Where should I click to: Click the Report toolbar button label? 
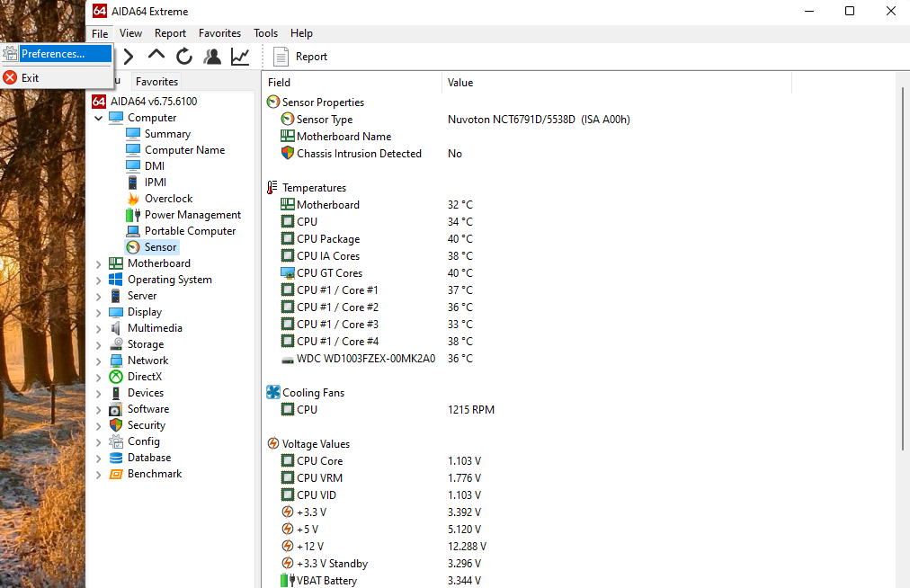click(311, 57)
